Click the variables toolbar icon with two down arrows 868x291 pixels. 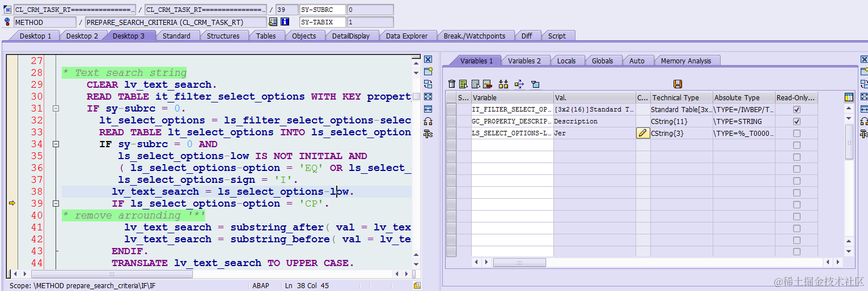503,84
